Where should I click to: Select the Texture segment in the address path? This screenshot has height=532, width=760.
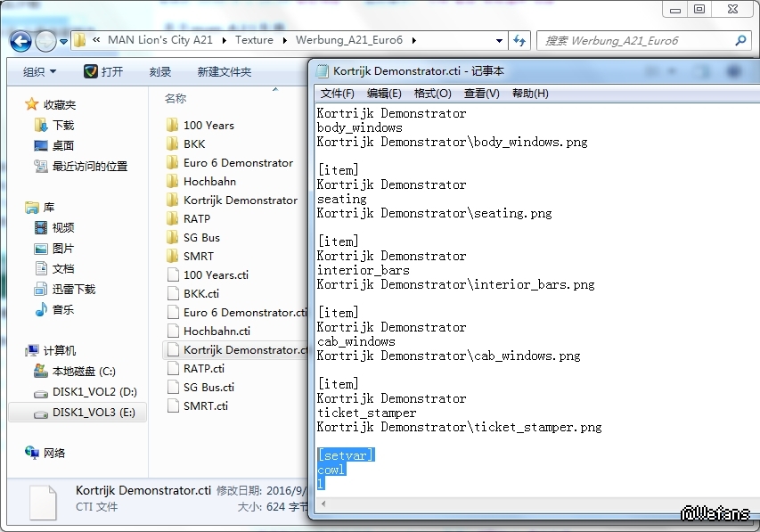[x=254, y=40]
